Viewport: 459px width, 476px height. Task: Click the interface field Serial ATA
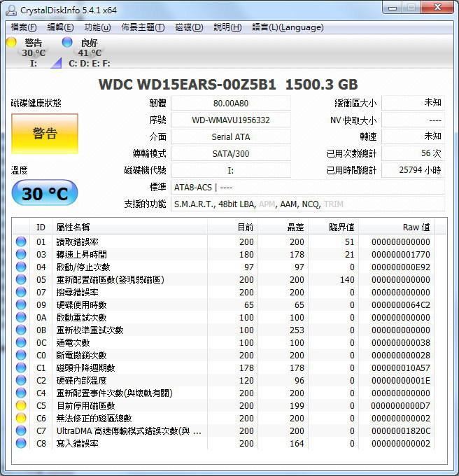tap(231, 137)
